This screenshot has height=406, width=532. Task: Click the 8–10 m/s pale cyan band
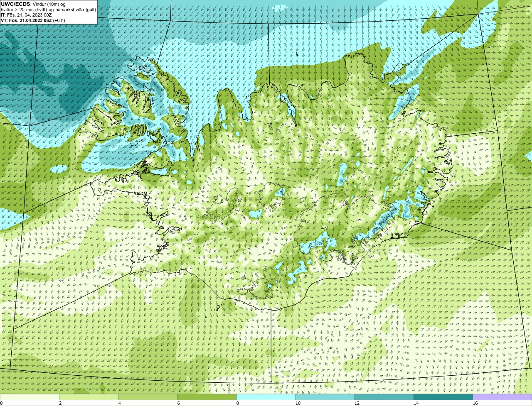pos(266,397)
